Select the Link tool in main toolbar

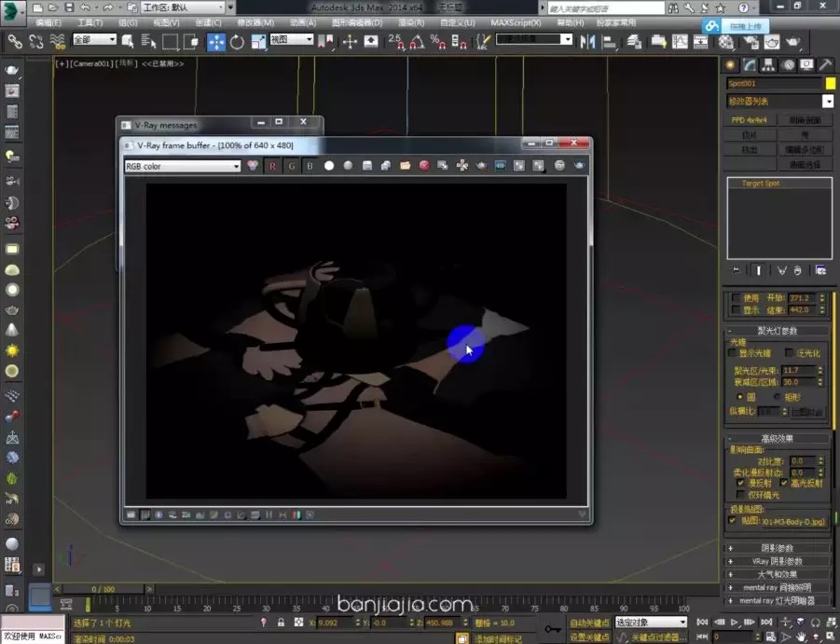(15, 41)
